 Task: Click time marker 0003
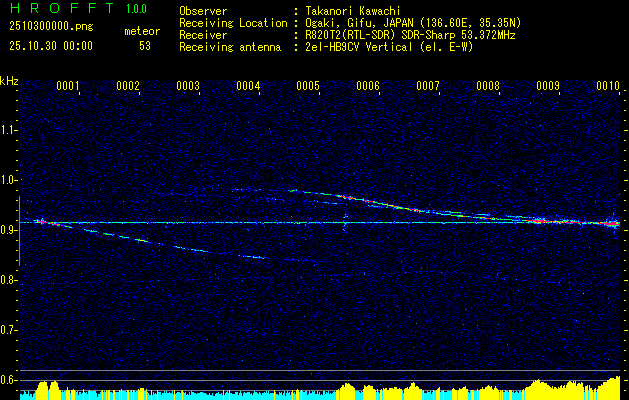[188, 86]
